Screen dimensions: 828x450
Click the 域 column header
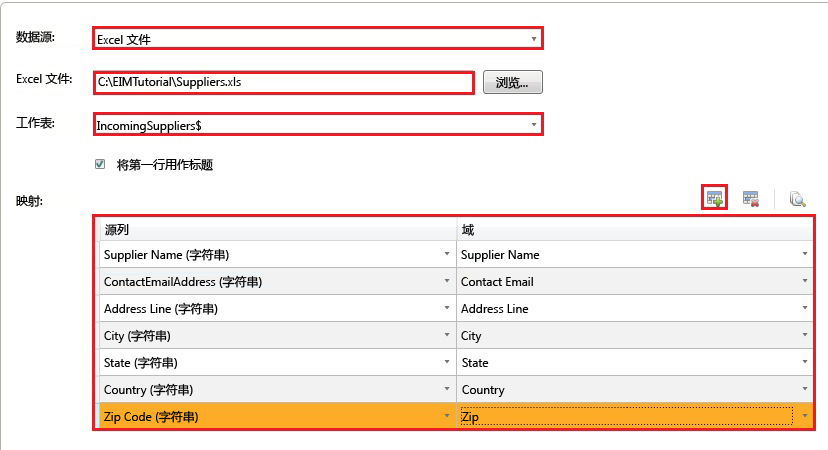point(634,229)
